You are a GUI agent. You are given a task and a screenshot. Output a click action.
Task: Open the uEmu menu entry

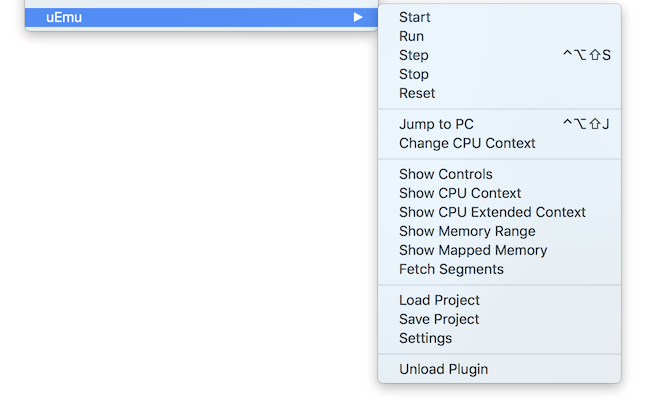[64, 17]
